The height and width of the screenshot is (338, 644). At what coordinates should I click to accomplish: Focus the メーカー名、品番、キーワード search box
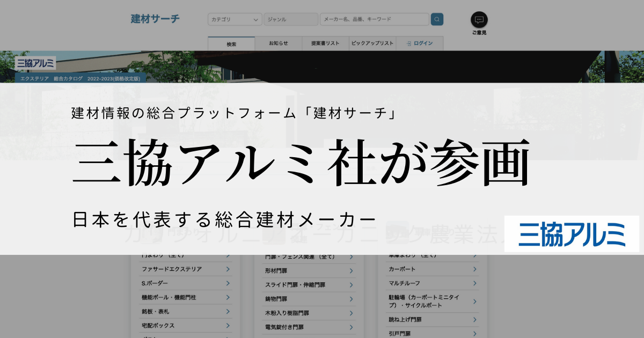tap(374, 19)
